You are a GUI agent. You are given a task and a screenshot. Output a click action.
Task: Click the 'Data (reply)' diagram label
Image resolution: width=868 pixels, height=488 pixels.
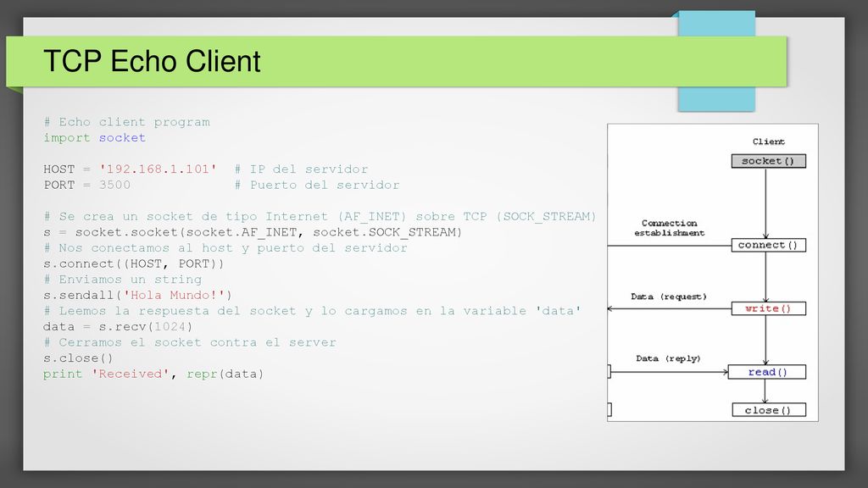coord(668,358)
